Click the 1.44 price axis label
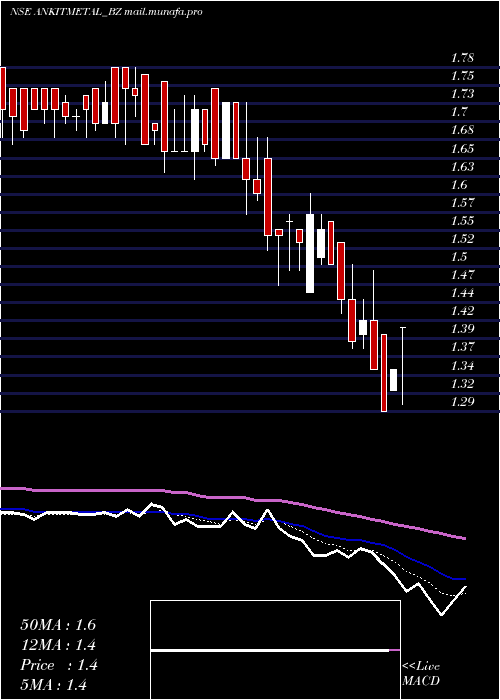 [x=462, y=293]
